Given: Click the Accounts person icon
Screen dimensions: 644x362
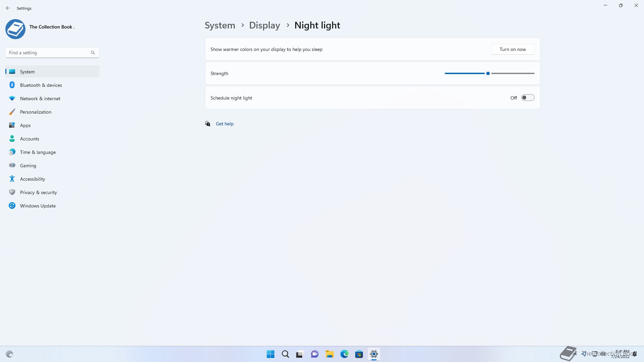Looking at the screenshot, I should click(x=12, y=138).
